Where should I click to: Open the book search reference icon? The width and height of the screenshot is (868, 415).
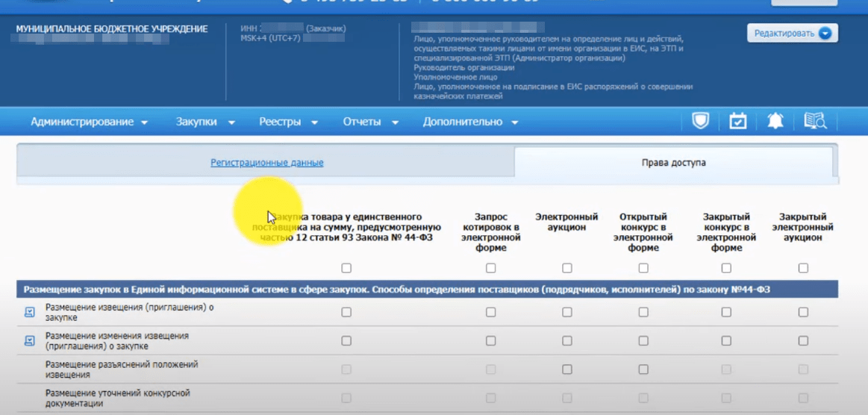point(815,121)
